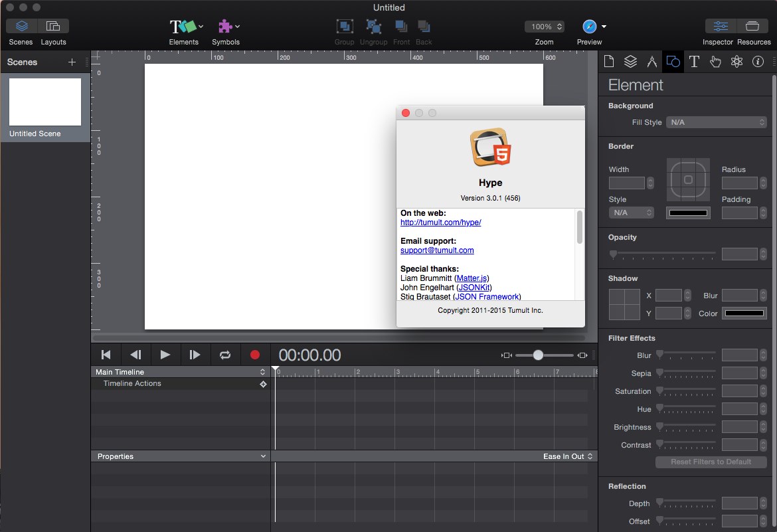Switch to Typography inspector tab
This screenshot has height=532, width=777.
pyautogui.click(x=694, y=62)
